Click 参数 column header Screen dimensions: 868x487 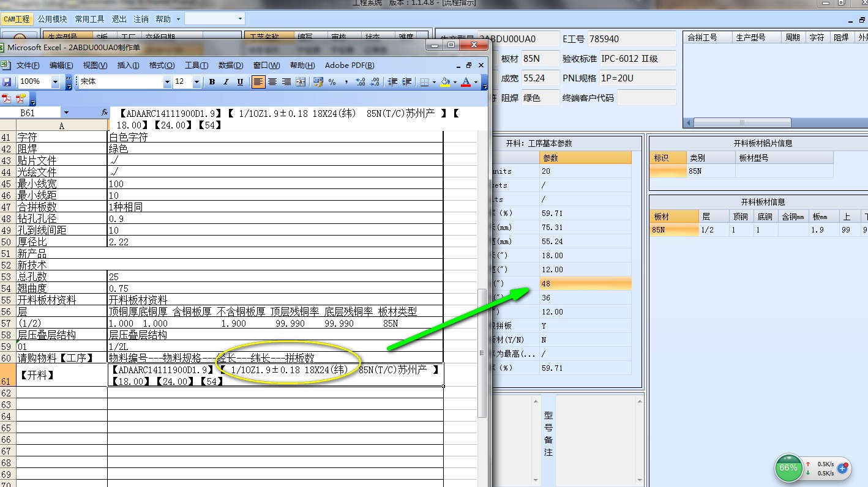(x=585, y=157)
